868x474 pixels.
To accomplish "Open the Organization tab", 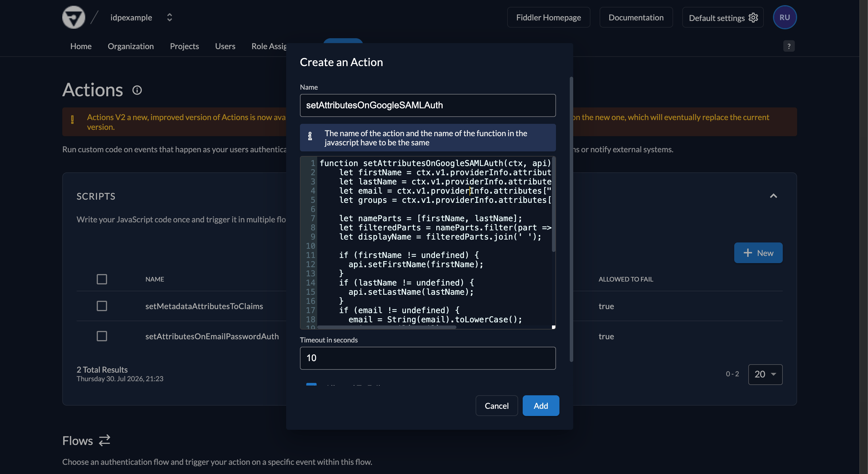I will (x=131, y=46).
